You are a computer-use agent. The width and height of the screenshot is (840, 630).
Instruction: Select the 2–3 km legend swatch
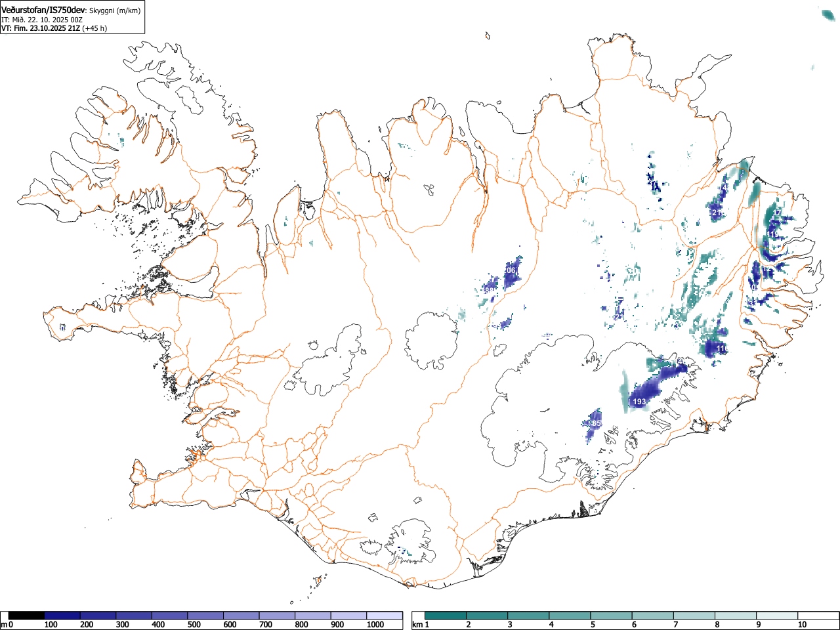click(488, 616)
